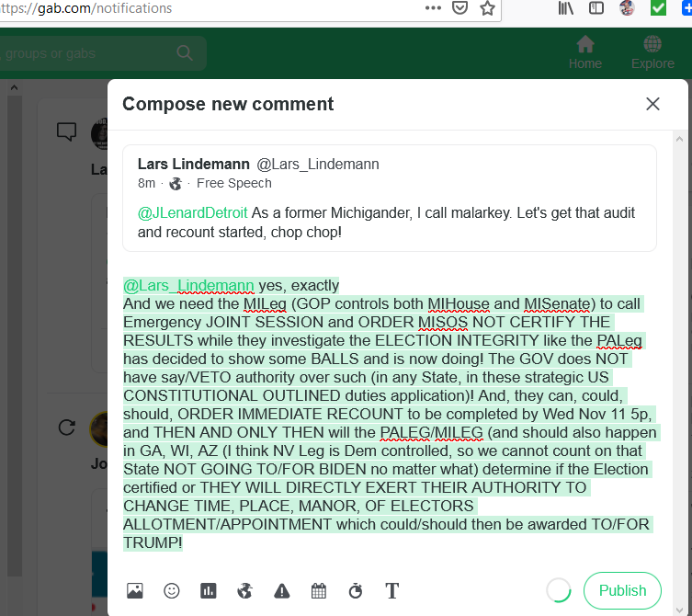The image size is (692, 616).
Task: Go to Home in Gab navigation
Action: pos(584,52)
